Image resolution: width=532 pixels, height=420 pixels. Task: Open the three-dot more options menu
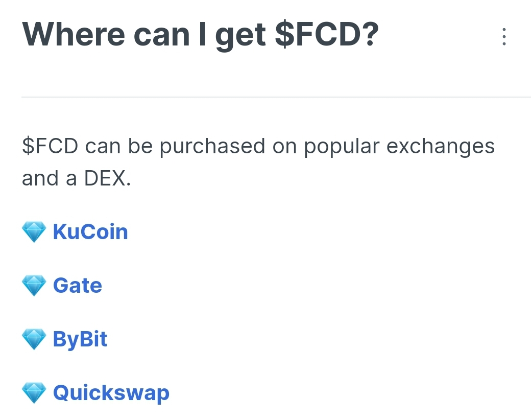(x=504, y=37)
